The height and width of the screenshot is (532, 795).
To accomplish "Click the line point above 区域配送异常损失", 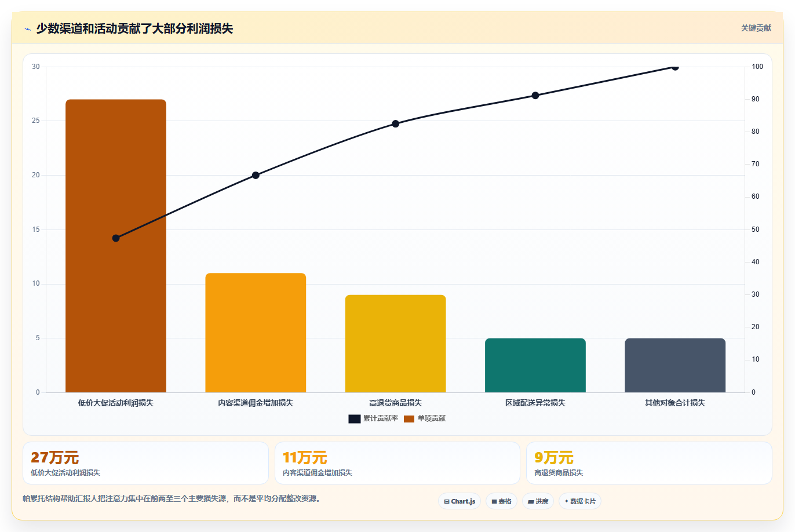I will (535, 95).
